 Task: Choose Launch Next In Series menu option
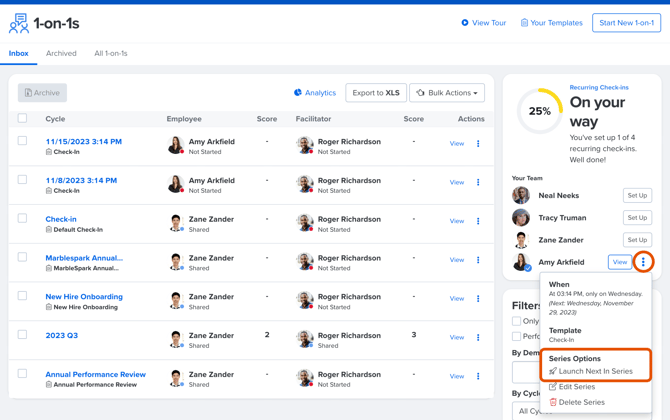tap(595, 371)
